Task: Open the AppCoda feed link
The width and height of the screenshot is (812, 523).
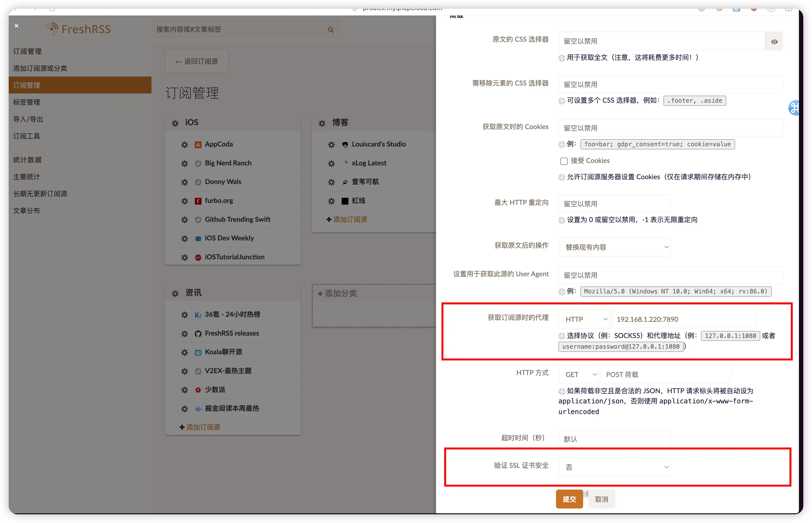Action: click(x=218, y=144)
